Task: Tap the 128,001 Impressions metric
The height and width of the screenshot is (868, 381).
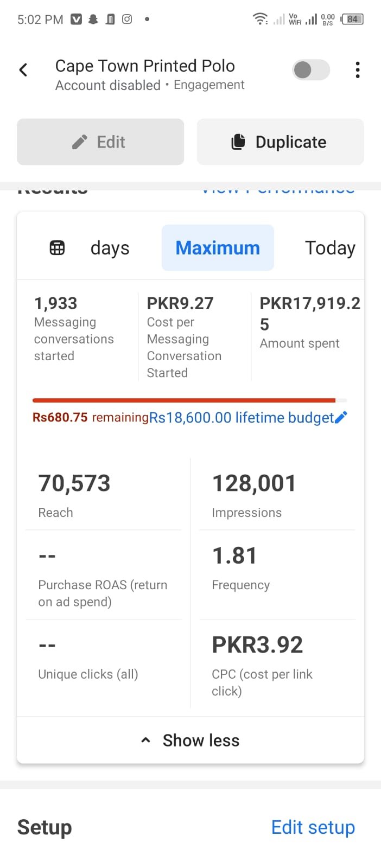Action: [x=254, y=493]
